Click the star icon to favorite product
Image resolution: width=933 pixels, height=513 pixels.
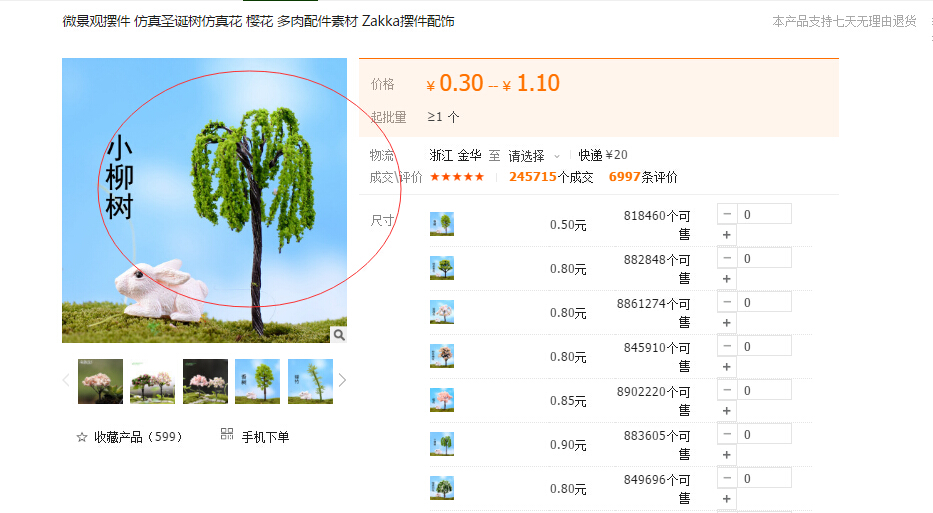coord(82,437)
